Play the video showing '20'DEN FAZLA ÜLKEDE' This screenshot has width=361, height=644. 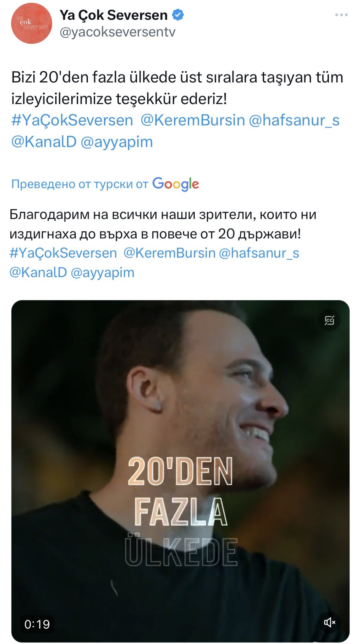(180, 471)
